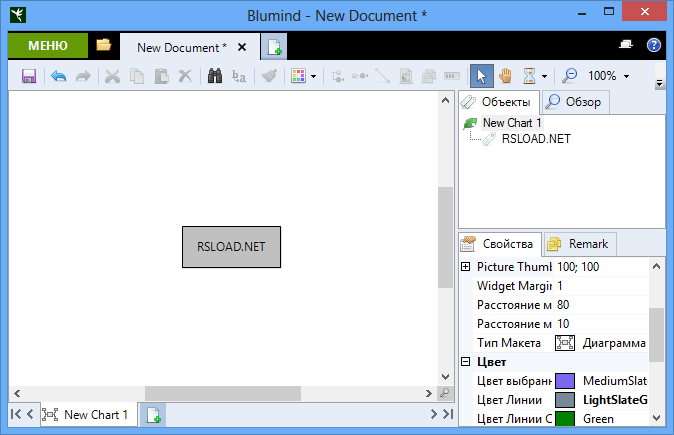Viewport: 674px width, 435px height.
Task: Click the navigation magnifier icon at the canvas corner
Action: pos(445,393)
